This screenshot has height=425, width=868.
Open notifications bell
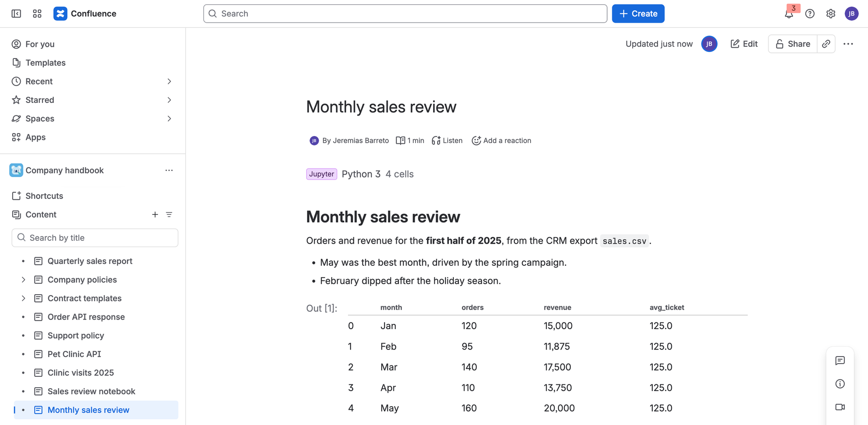click(789, 14)
